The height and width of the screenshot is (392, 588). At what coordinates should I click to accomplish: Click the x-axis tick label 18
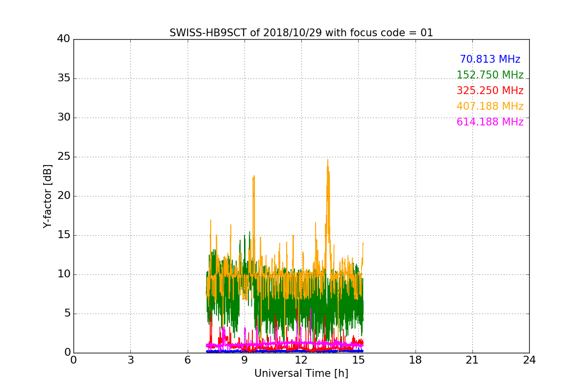[416, 360]
